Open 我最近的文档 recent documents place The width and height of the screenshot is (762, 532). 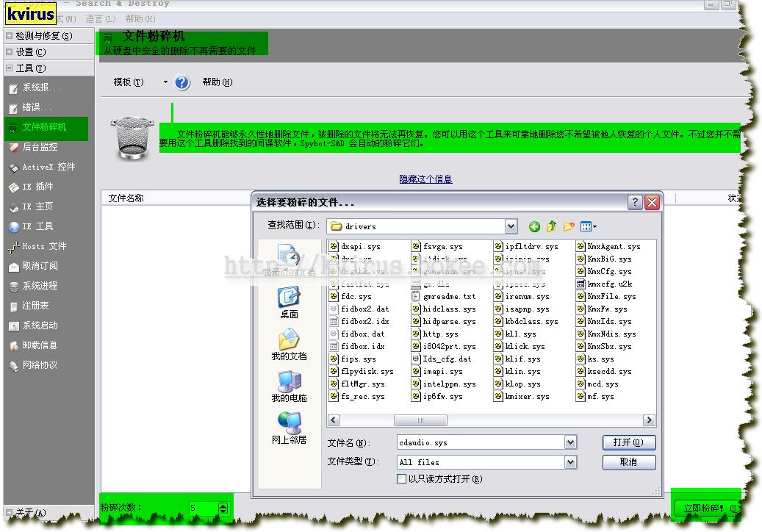coord(290,261)
